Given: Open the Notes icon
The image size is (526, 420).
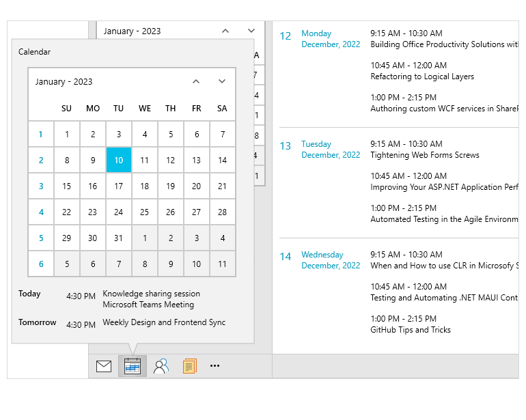Looking at the screenshot, I should [x=189, y=366].
